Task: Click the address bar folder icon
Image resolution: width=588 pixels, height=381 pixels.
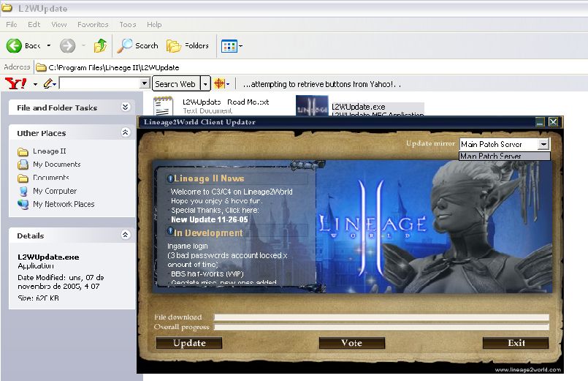Action: [x=41, y=67]
